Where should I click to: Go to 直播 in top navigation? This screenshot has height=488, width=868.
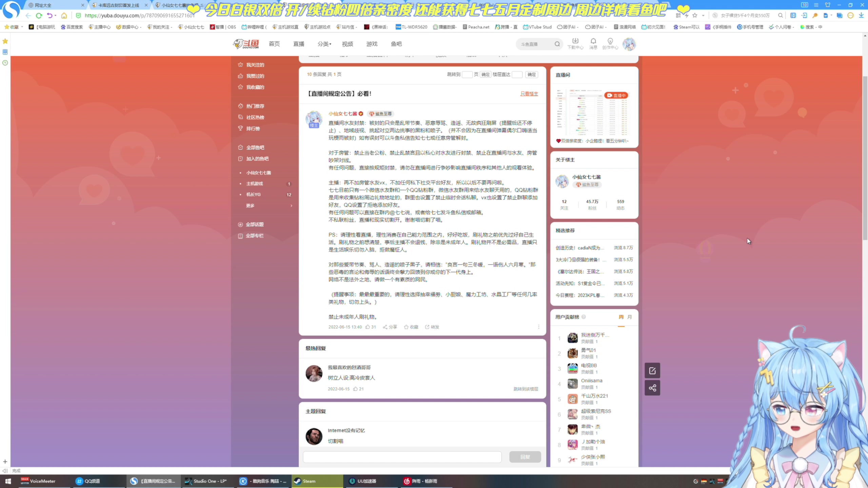tap(298, 44)
